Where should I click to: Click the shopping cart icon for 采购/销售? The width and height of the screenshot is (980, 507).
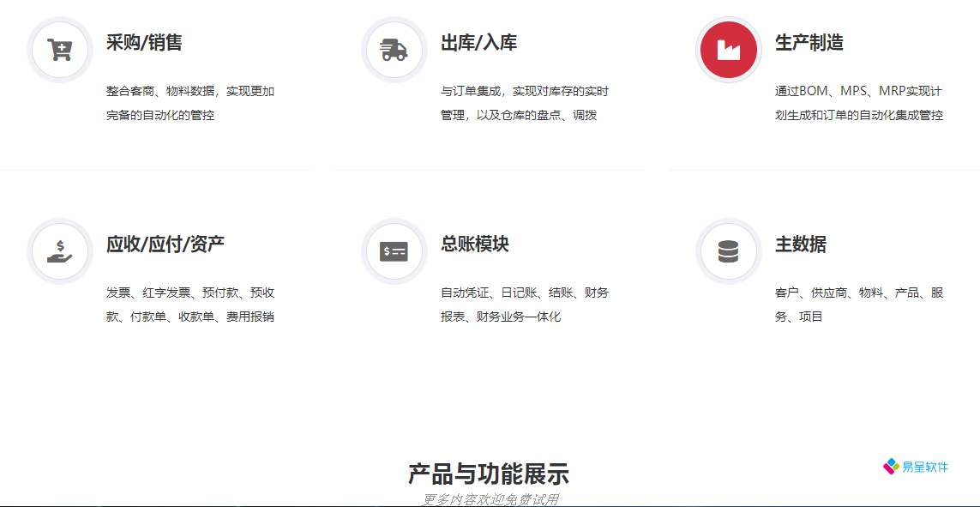(60, 50)
